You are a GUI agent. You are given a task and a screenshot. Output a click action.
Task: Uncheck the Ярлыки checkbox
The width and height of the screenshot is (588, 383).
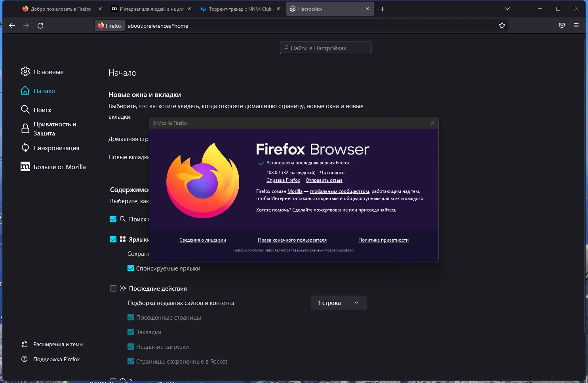[x=113, y=239]
